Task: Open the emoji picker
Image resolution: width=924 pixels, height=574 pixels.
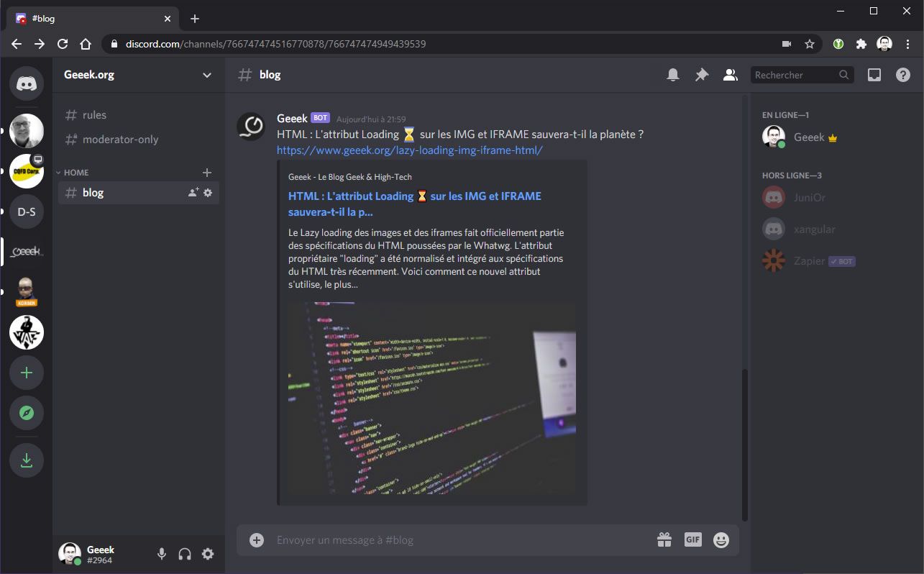Action: 721,540
